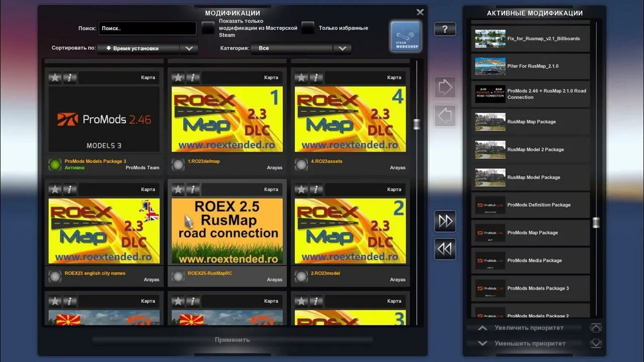Click the sort dropdown arrow button

189,48
